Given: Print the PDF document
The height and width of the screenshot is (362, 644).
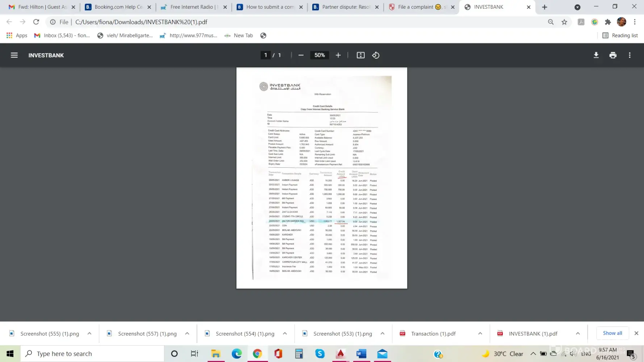Looking at the screenshot, I should click(612, 55).
